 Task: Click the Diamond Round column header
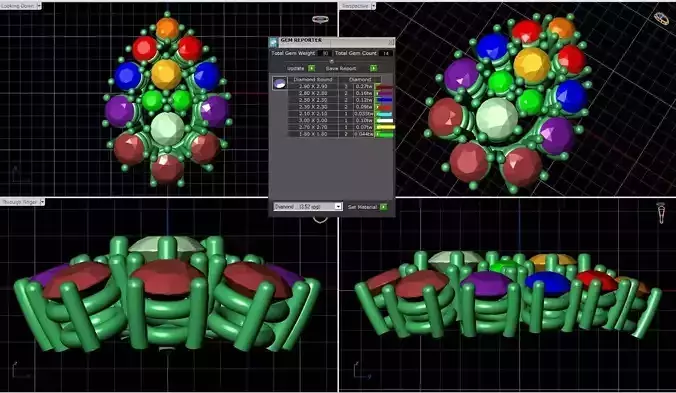[x=313, y=79]
